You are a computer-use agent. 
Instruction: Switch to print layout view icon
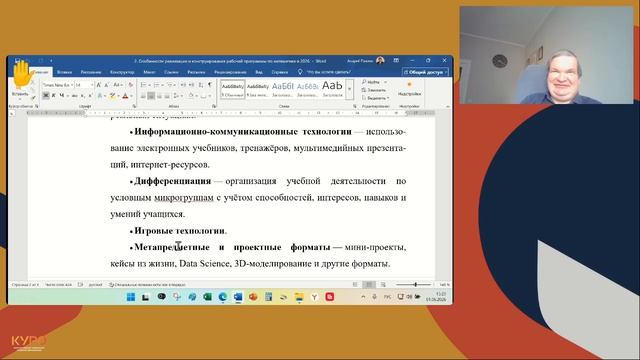tap(369, 284)
